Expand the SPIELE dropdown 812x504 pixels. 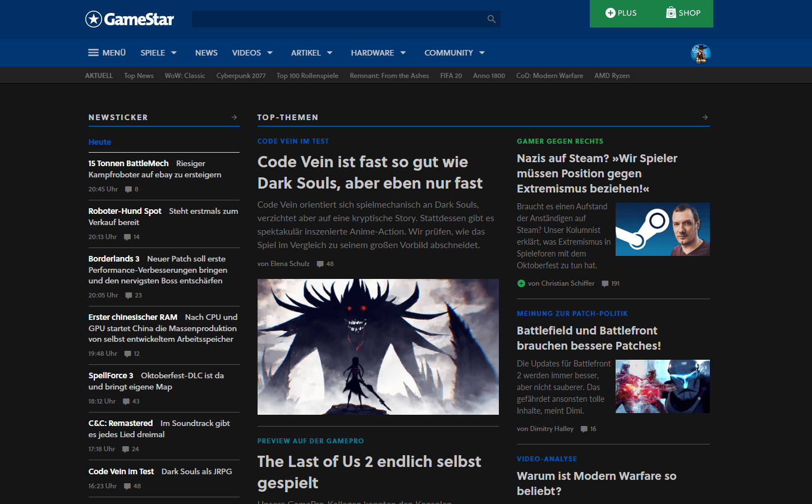154,52
